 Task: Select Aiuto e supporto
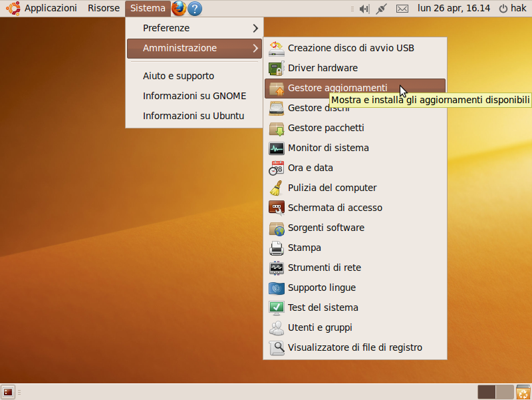pyautogui.click(x=194, y=76)
